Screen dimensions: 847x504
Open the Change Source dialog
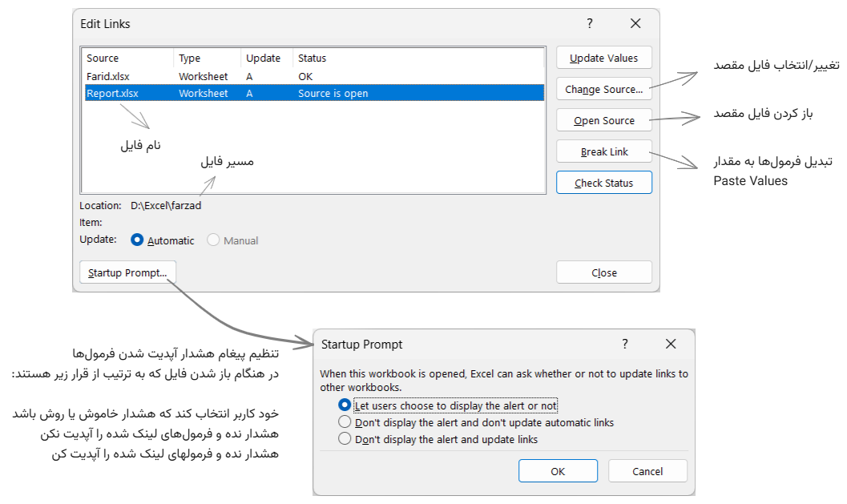tap(603, 89)
